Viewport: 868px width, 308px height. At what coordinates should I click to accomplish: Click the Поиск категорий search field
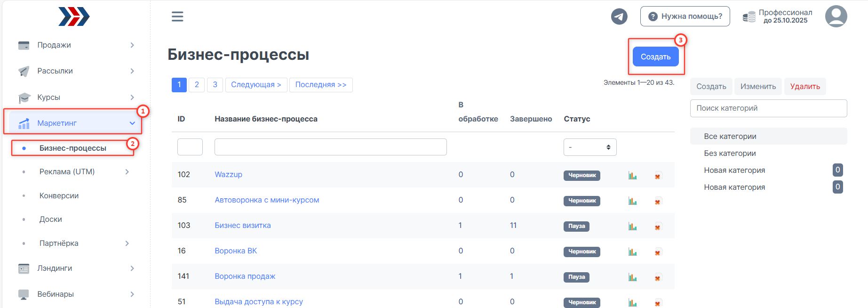click(x=768, y=108)
